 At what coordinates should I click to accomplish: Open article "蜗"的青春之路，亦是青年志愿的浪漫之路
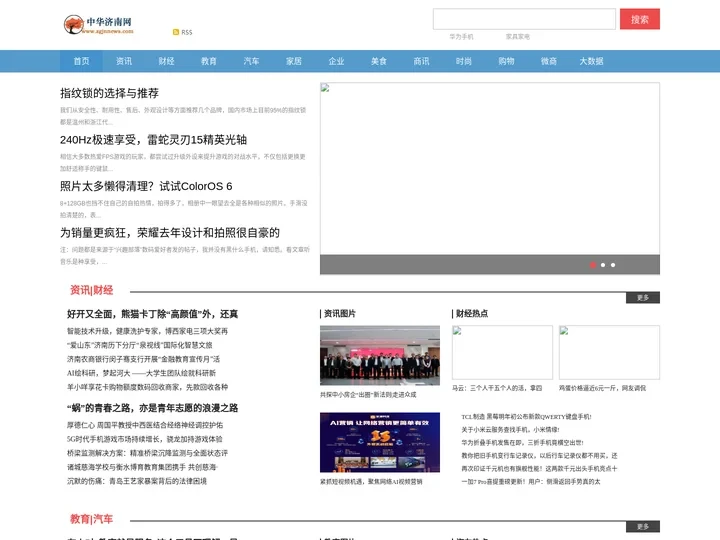pos(152,408)
